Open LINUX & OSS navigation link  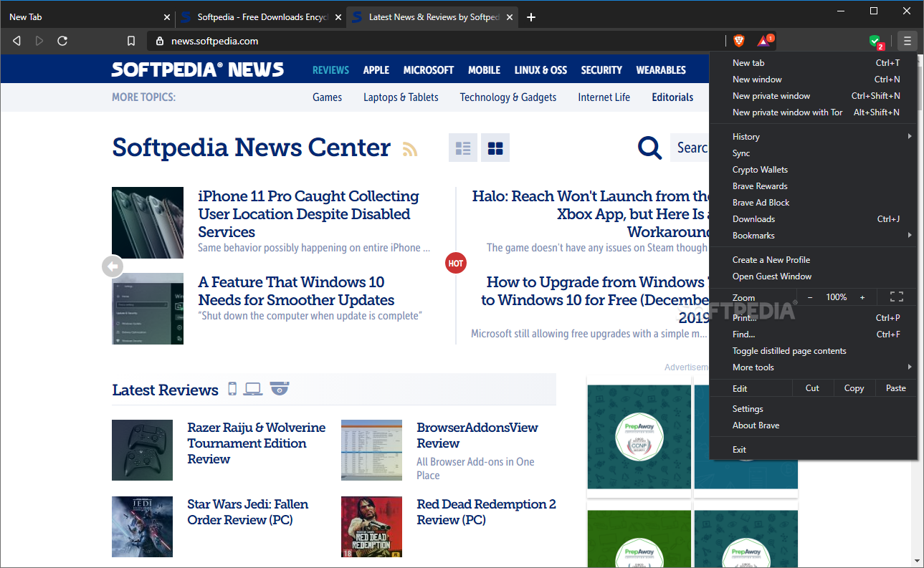[540, 69]
